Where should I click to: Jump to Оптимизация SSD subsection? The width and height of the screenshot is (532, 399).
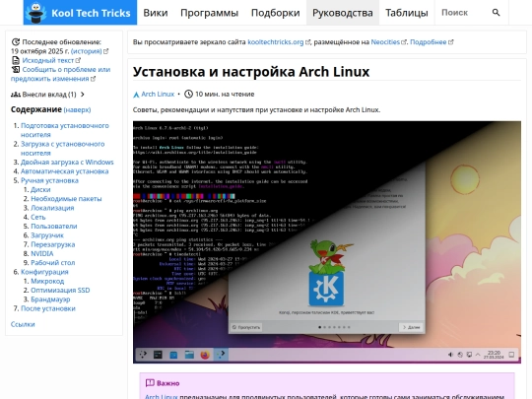[60, 291]
